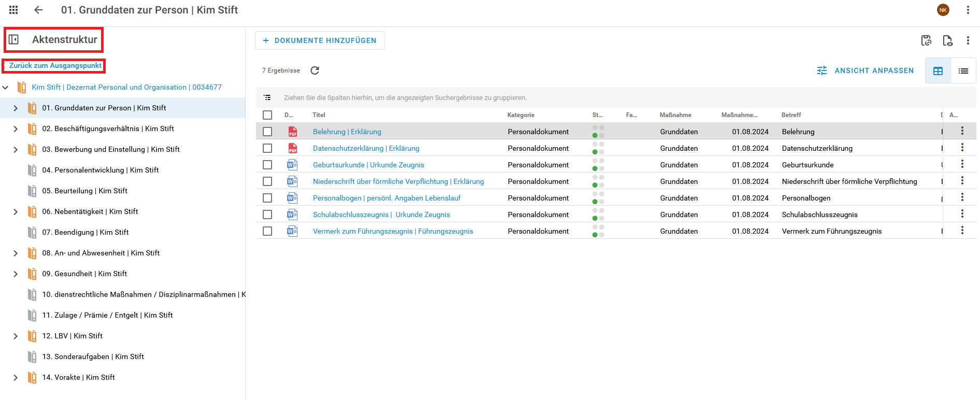
Task: Collapse the Kim Stift root folder
Action: (x=6, y=88)
